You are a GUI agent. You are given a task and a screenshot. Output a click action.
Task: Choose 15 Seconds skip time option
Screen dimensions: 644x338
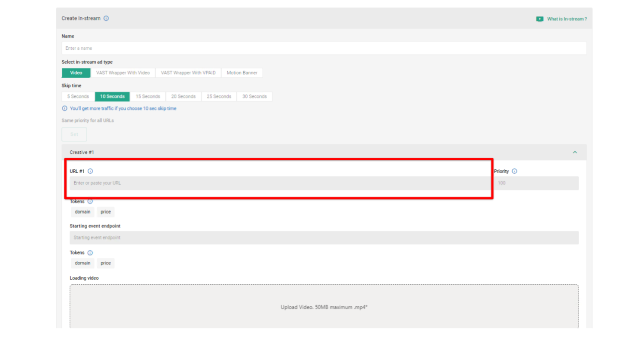[148, 97]
